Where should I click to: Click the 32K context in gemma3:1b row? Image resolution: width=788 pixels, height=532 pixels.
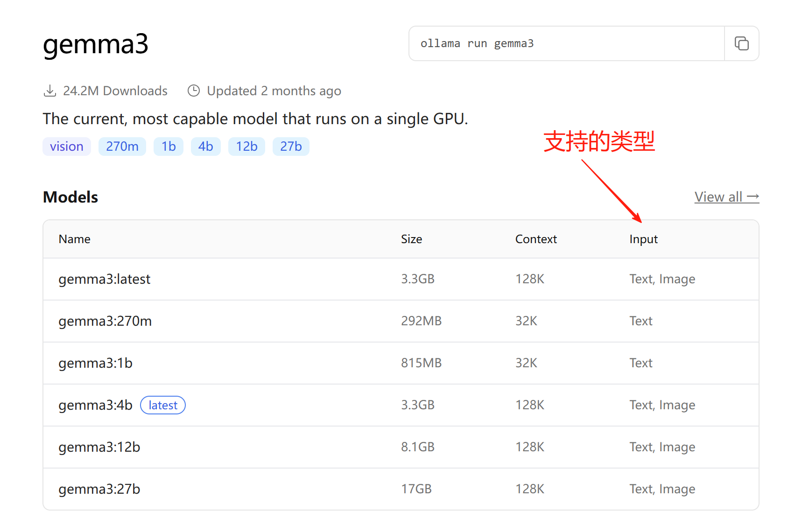coord(527,363)
